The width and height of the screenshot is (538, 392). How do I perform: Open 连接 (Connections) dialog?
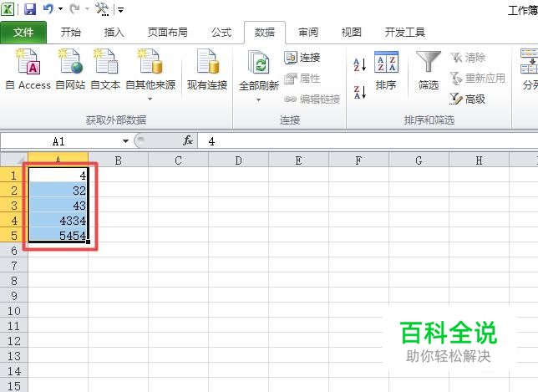coord(302,58)
